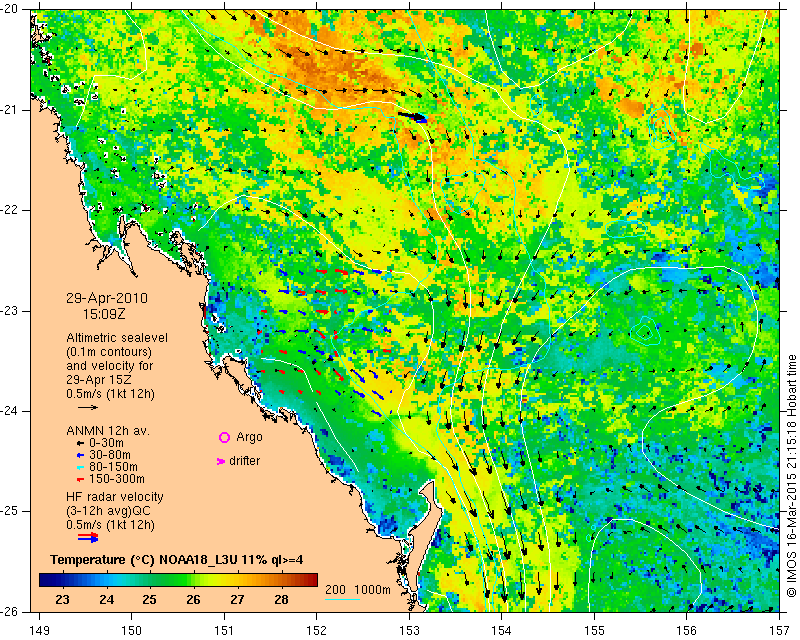Click the '29-Apr 15Z' legend text
This screenshot has width=800, height=640.
(x=98, y=380)
